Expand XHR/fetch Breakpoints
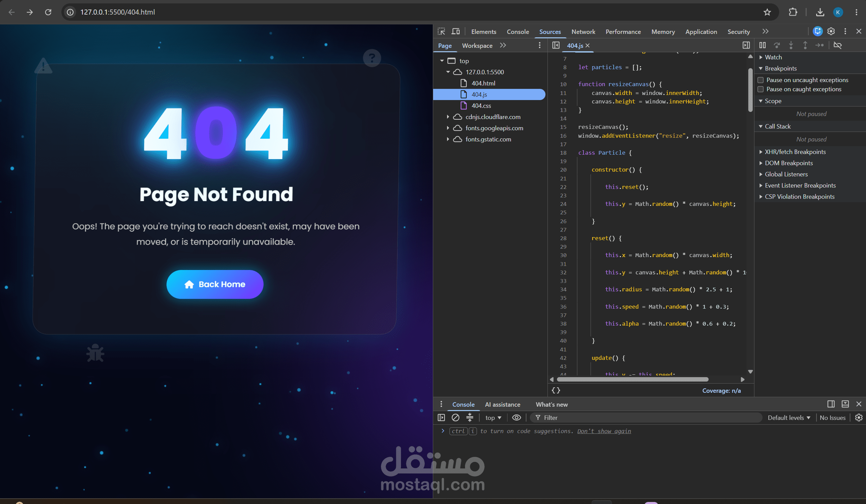 [761, 152]
